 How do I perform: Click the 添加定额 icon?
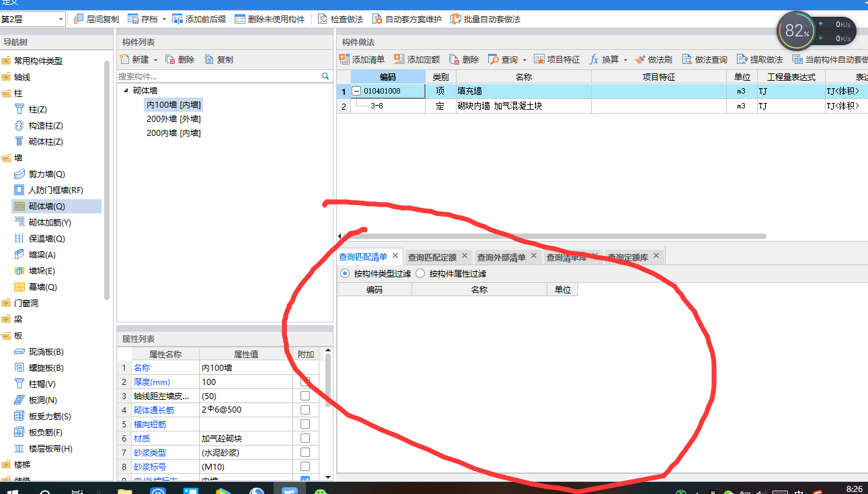[399, 59]
